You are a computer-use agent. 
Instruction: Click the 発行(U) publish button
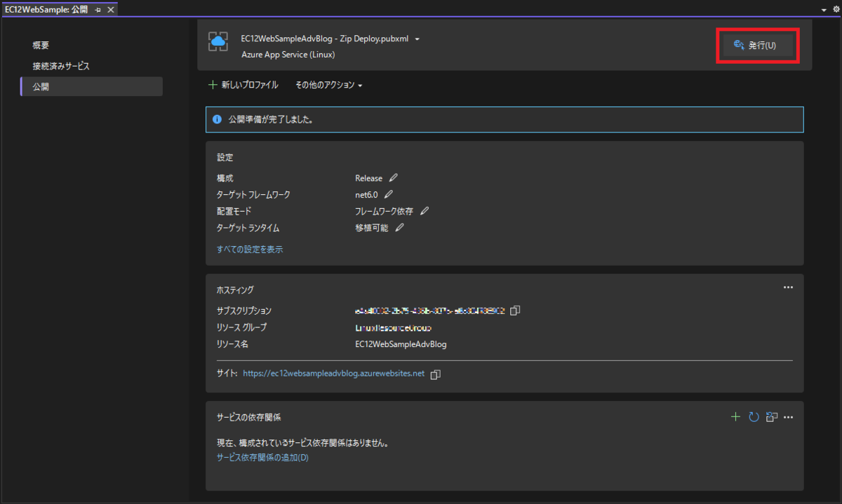758,46
